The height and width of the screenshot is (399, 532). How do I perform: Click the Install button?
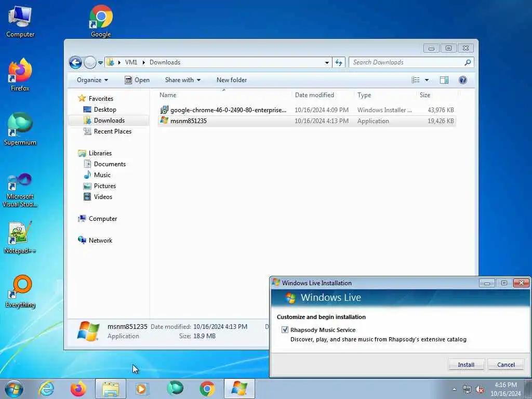coord(466,365)
